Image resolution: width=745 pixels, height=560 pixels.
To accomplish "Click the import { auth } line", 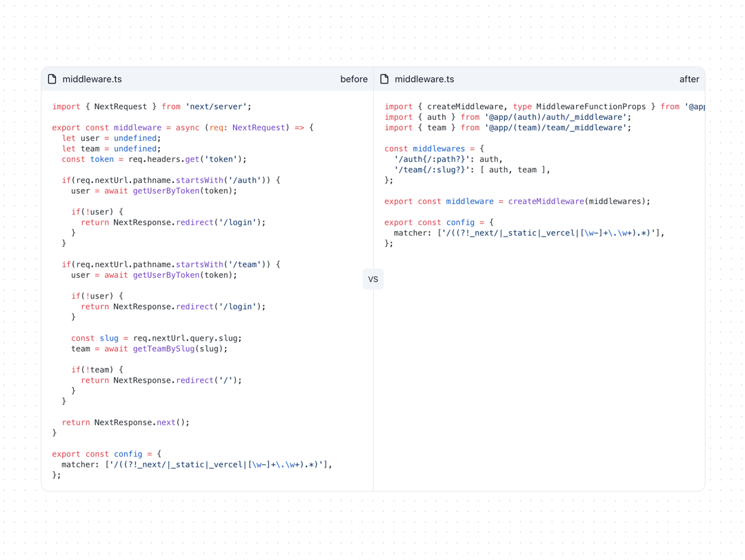I will coord(508,117).
